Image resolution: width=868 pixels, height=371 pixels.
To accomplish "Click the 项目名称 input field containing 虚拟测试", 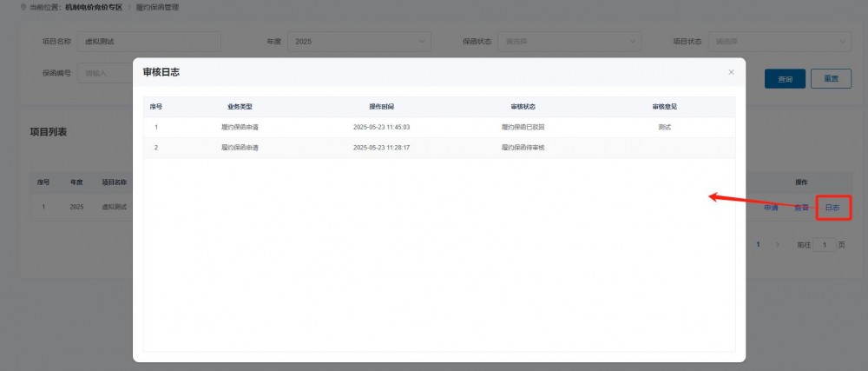I will click(148, 42).
